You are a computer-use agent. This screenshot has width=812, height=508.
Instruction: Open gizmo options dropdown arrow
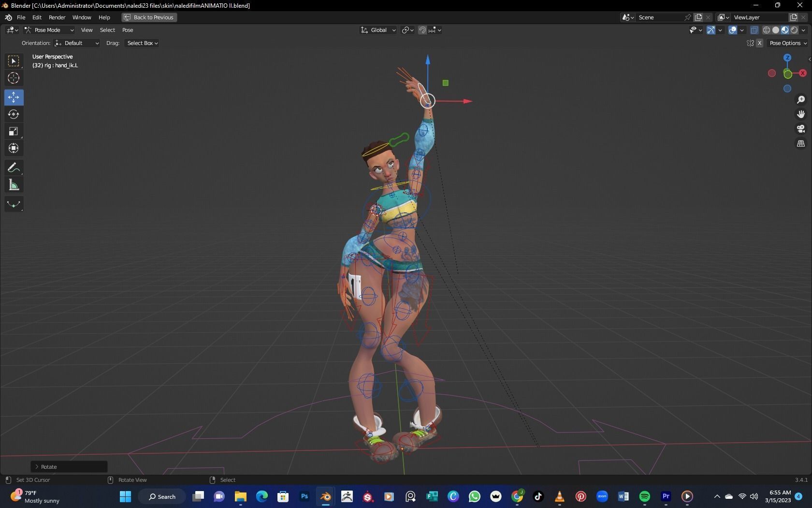tap(720, 30)
